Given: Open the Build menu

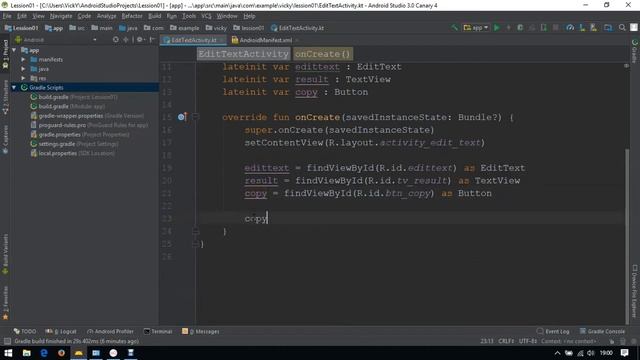Looking at the screenshot, I should pyautogui.click(x=154, y=16).
